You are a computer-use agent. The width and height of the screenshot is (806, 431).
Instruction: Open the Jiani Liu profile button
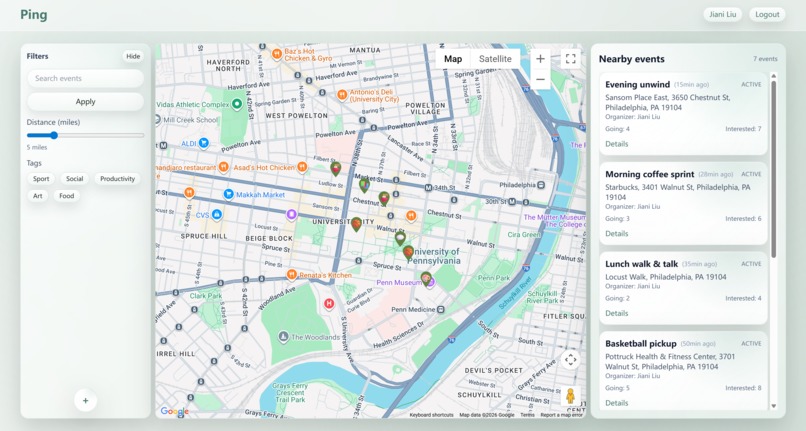point(723,14)
